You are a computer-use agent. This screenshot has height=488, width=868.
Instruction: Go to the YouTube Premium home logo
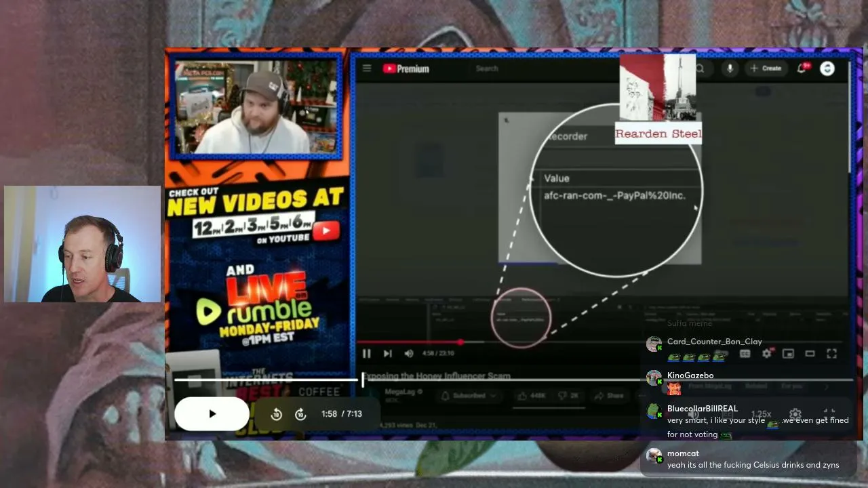pyautogui.click(x=406, y=68)
